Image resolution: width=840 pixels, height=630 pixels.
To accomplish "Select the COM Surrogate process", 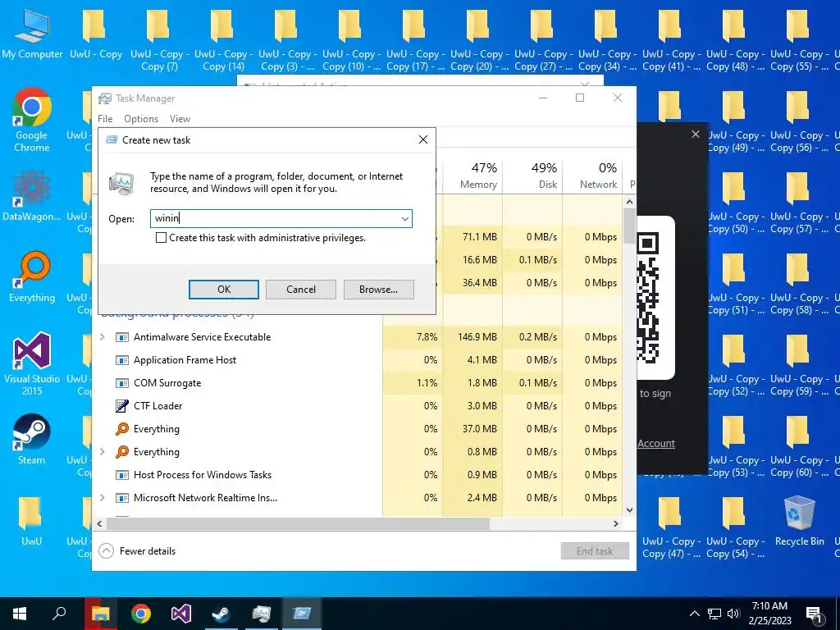I will [167, 383].
